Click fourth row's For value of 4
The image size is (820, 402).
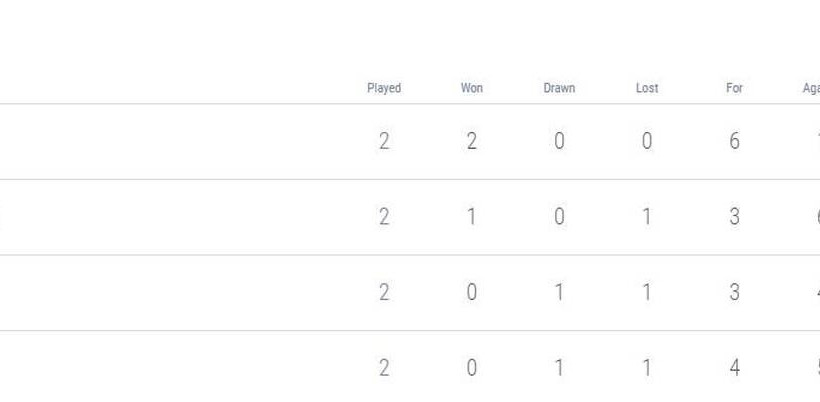734,368
